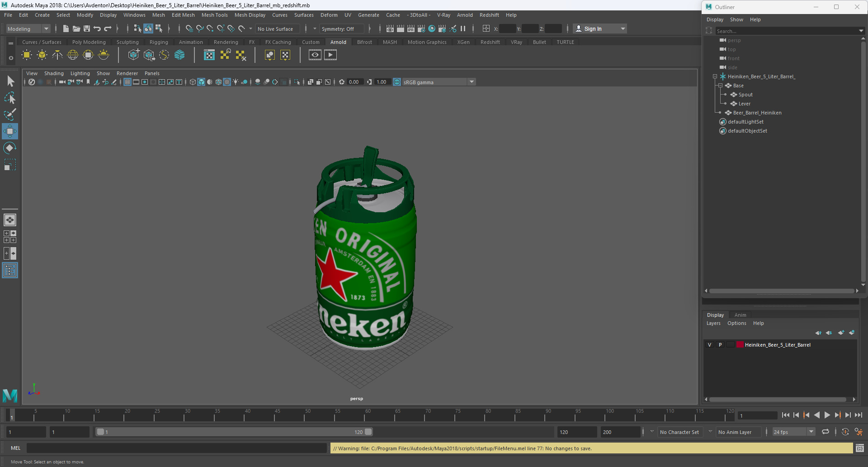868x467 pixels.
Task: Toggle use all lights viewport icon
Action: click(236, 82)
